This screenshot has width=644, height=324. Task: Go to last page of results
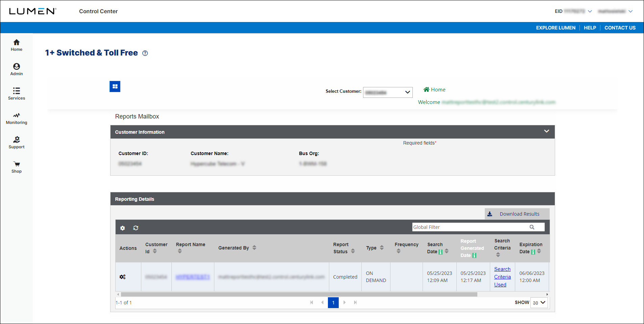click(355, 302)
